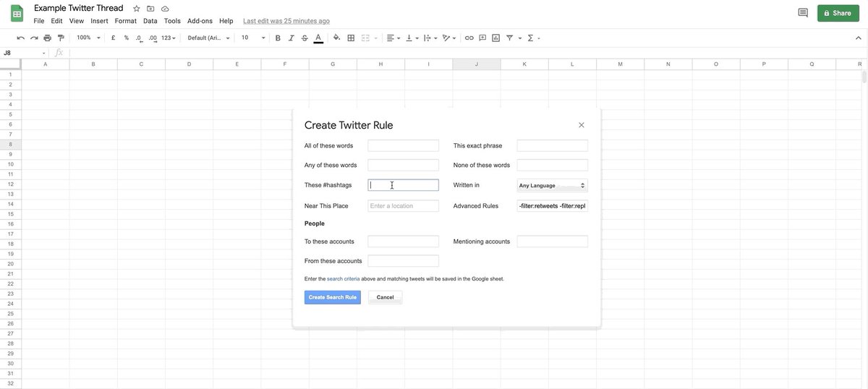Viewport: 868px width, 389px height.
Task: Open the View menu
Action: [x=76, y=21]
